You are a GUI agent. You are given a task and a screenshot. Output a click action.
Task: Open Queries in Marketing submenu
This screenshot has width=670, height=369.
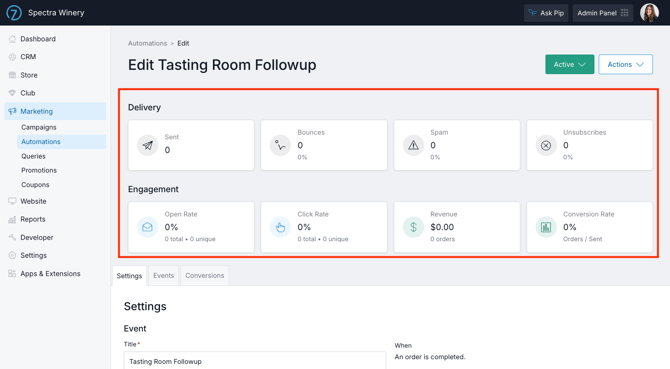[33, 156]
